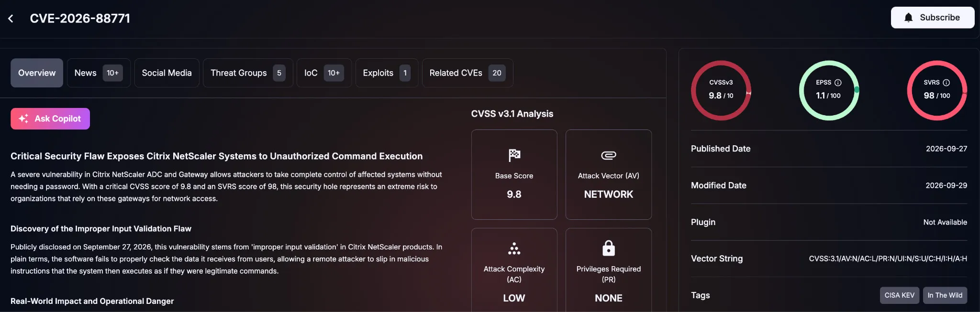Viewport: 980px width, 312px height.
Task: Click the 'Vector String' label
Action: (x=717, y=258)
